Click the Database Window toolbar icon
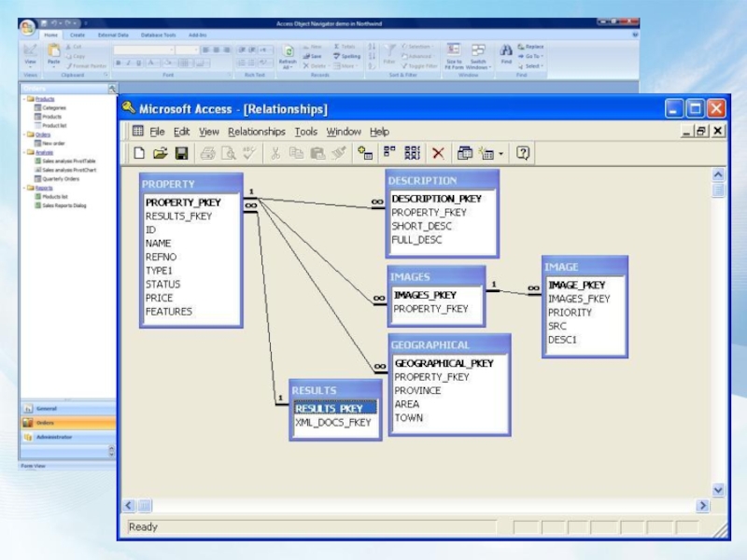The height and width of the screenshot is (560, 747). coord(465,154)
